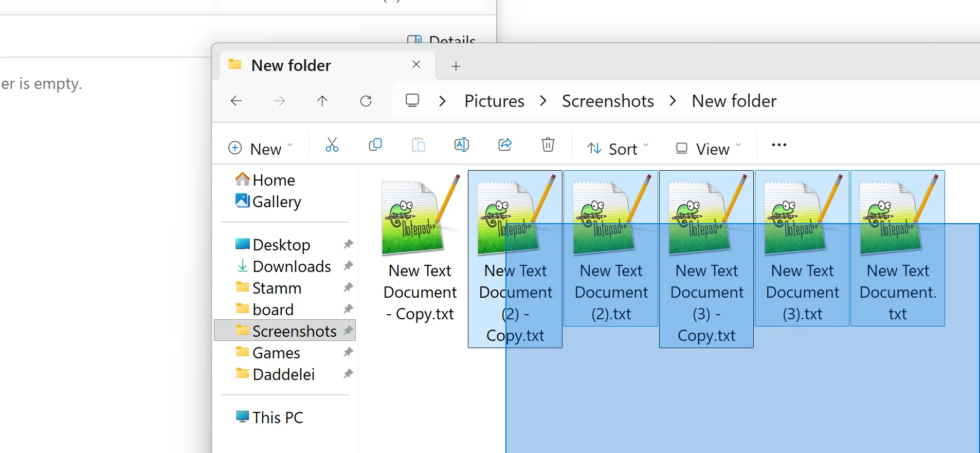Click the Rename icon in toolbar
980x453 pixels.
[461, 146]
